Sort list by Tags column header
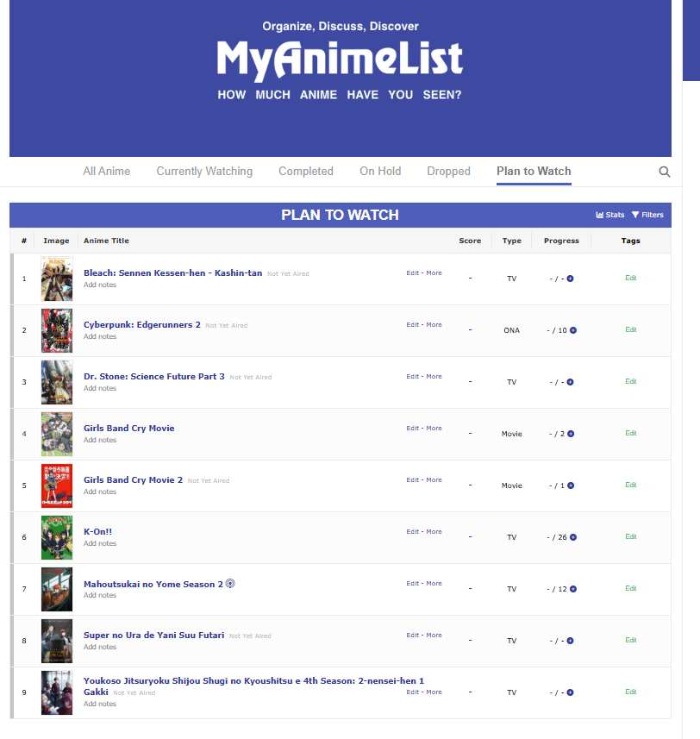The width and height of the screenshot is (700, 739). (x=630, y=241)
